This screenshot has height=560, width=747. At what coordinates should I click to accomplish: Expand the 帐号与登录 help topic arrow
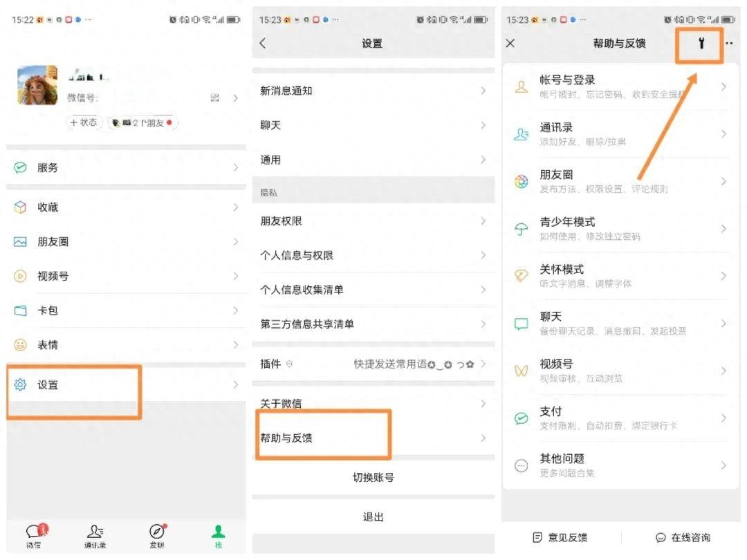click(x=723, y=86)
